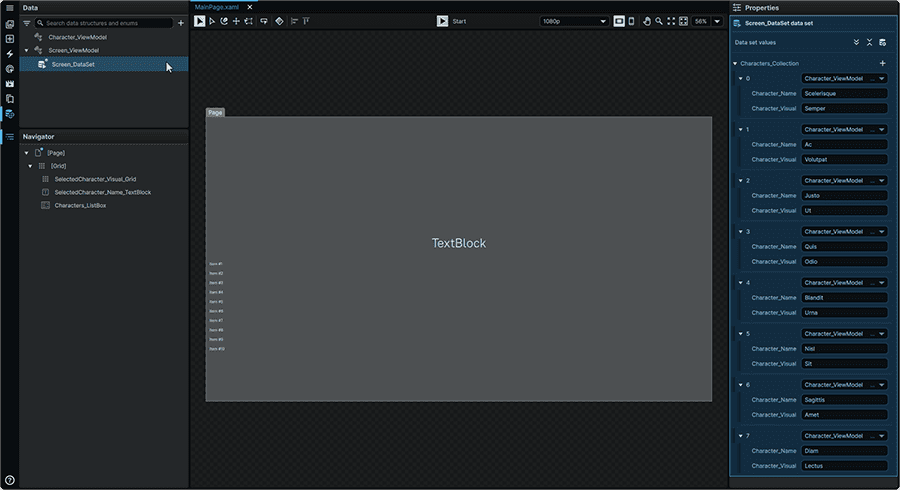Image resolution: width=900 pixels, height=490 pixels.
Task: Select SelectedCharacter_Name_TextBlock in Navigator
Action: 103,192
